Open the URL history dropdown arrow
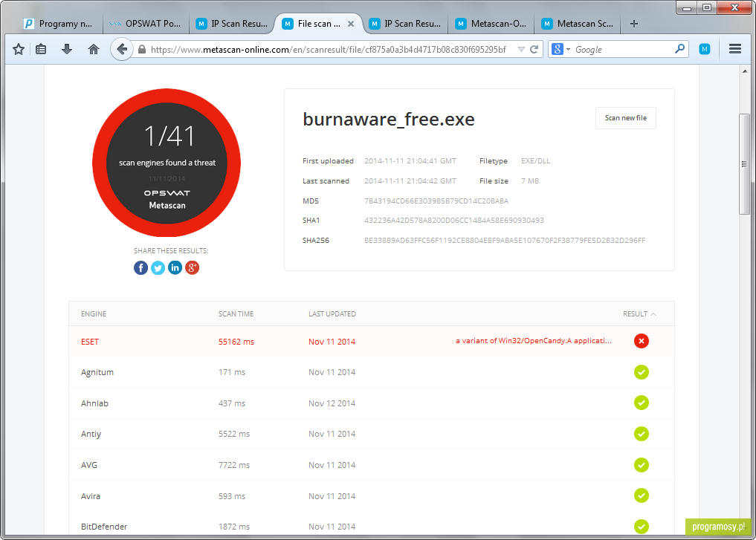The height and width of the screenshot is (540, 756). coord(521,49)
